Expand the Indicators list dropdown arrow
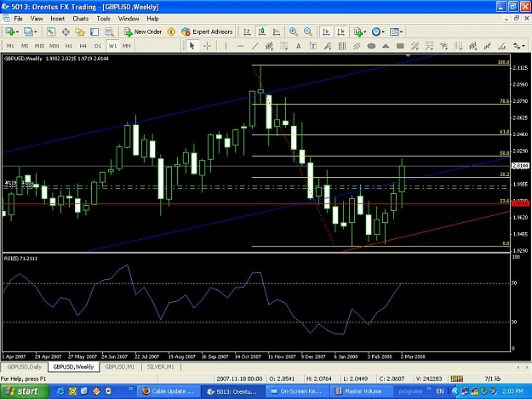Viewport: 532px width, 399px height. click(364, 32)
